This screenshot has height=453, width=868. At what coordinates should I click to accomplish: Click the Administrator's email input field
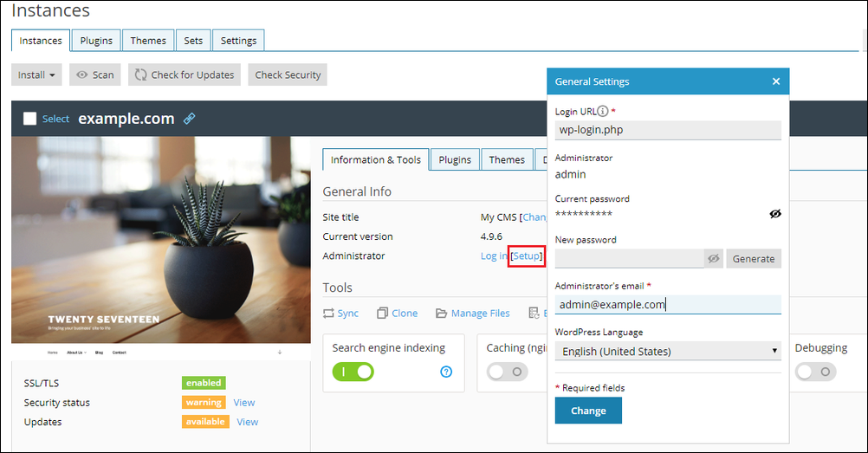pyautogui.click(x=668, y=305)
